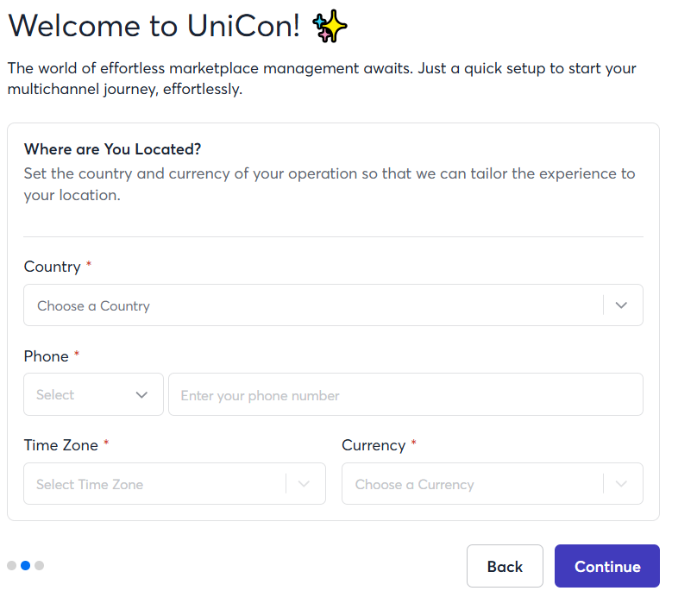Click the Country field label
The image size is (697, 616).
(53, 267)
